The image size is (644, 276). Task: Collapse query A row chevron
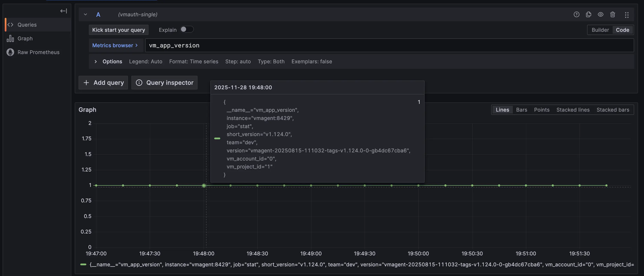click(x=85, y=15)
